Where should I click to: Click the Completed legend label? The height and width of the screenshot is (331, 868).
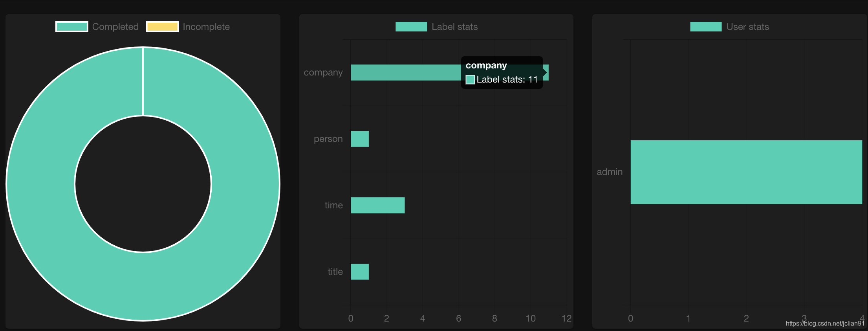click(115, 27)
